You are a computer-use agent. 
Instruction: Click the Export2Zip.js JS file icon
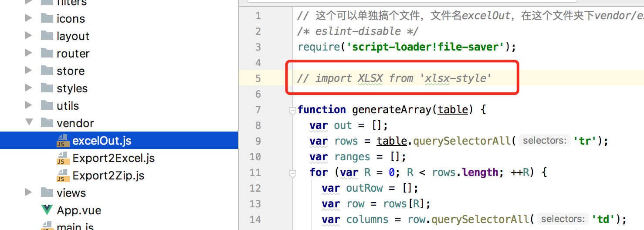tap(63, 176)
